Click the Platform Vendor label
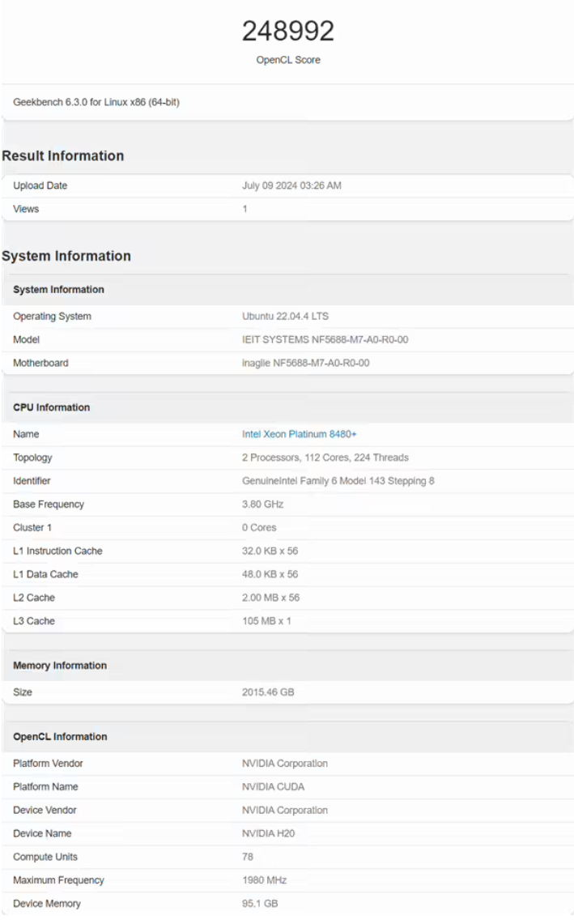Image resolution: width=574 pixels, height=924 pixels. tap(48, 763)
